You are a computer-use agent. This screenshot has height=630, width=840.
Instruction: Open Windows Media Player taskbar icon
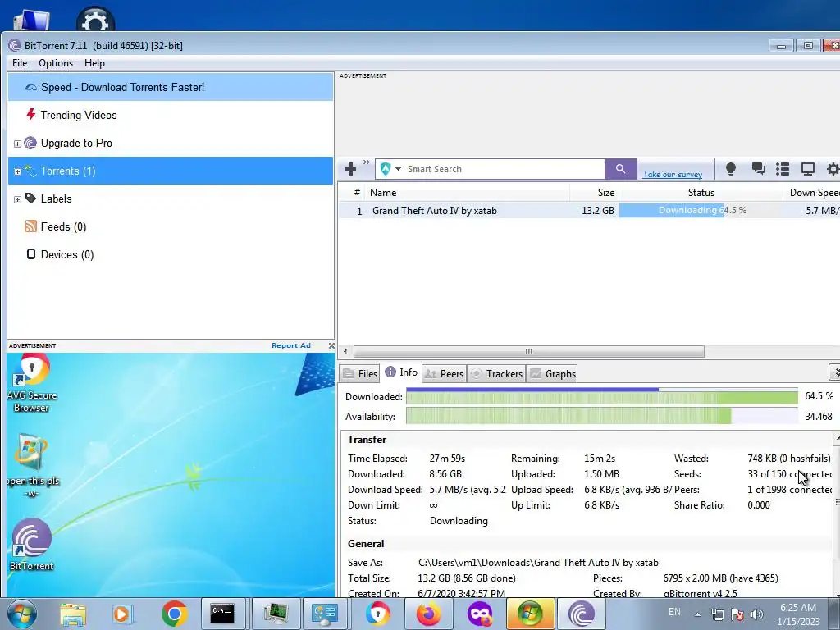(123, 614)
